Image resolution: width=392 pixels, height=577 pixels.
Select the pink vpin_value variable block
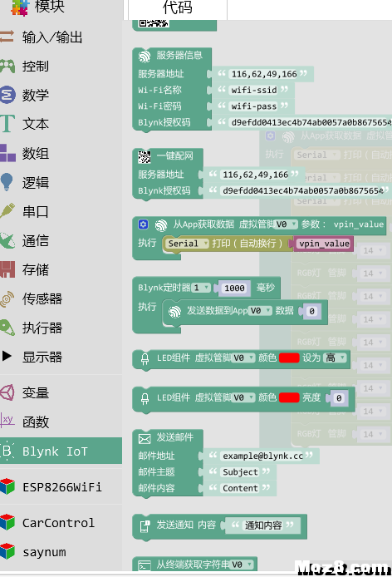[x=324, y=244]
